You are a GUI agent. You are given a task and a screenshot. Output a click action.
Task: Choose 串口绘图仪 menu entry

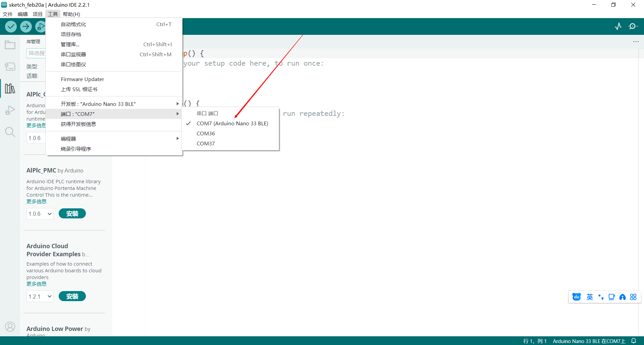[x=114, y=64]
